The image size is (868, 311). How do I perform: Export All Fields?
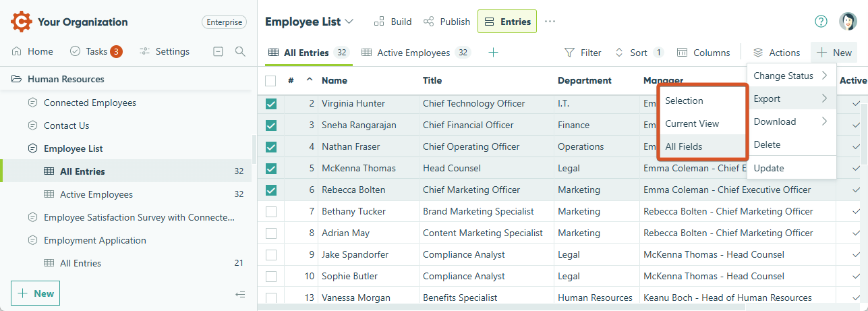click(x=702, y=146)
